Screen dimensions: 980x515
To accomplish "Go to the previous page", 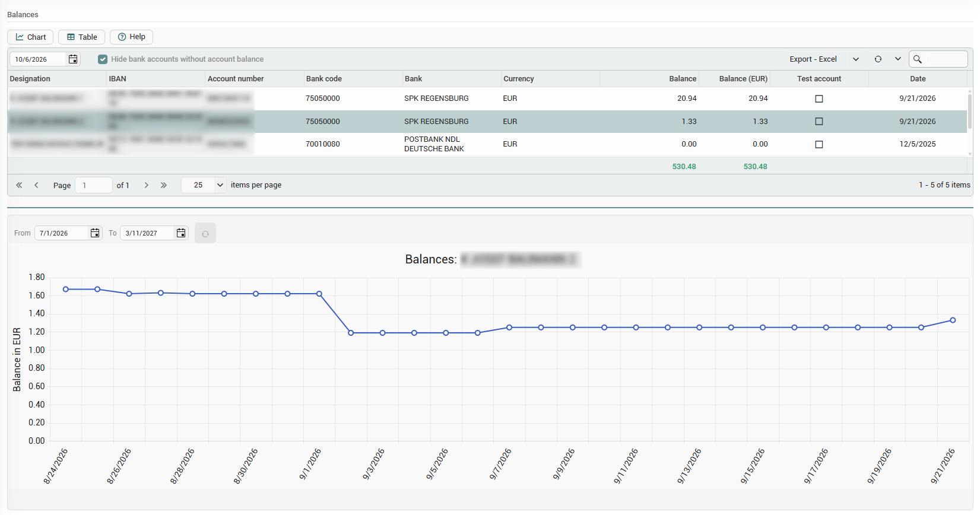I will pos(36,185).
